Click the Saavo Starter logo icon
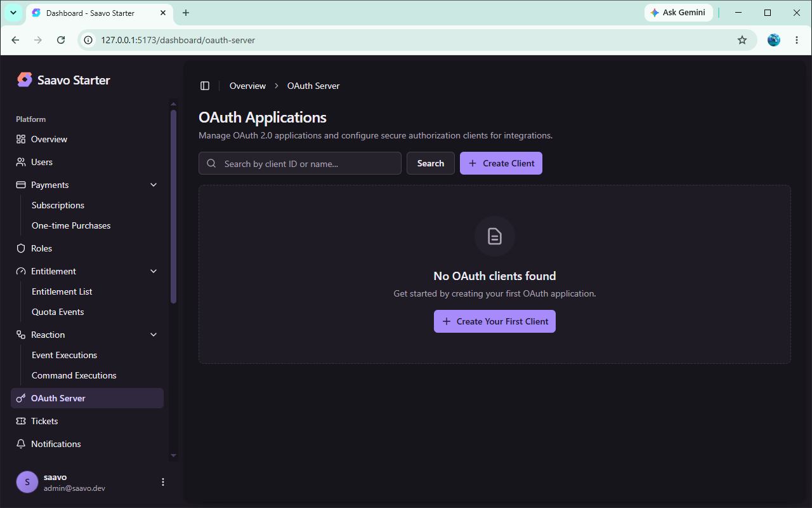Screen dimensions: 812x508 click(25, 79)
